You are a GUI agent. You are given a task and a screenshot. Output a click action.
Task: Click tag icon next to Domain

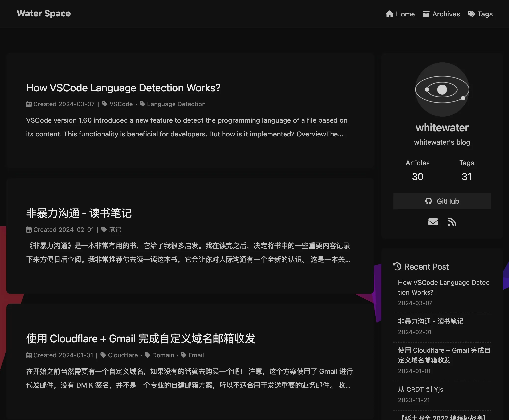[x=147, y=355]
